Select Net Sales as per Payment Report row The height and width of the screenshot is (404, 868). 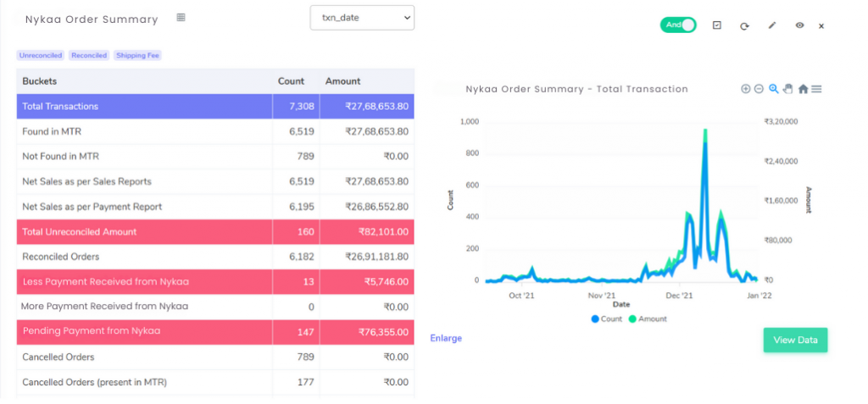pyautogui.click(x=215, y=207)
